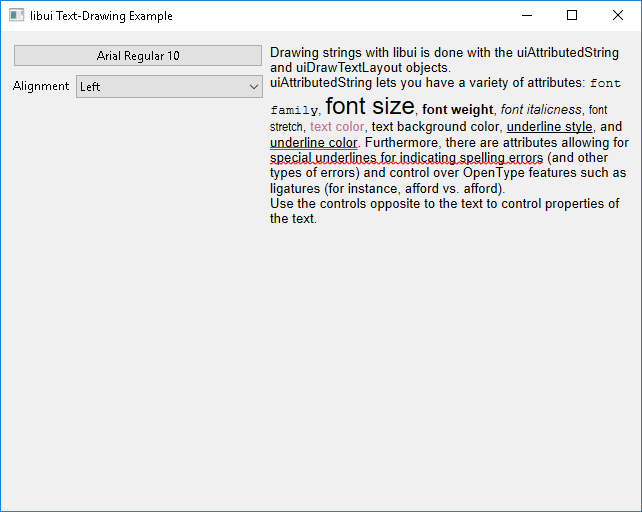Click the large 'font size' text
The image size is (642, 512).
(x=370, y=106)
